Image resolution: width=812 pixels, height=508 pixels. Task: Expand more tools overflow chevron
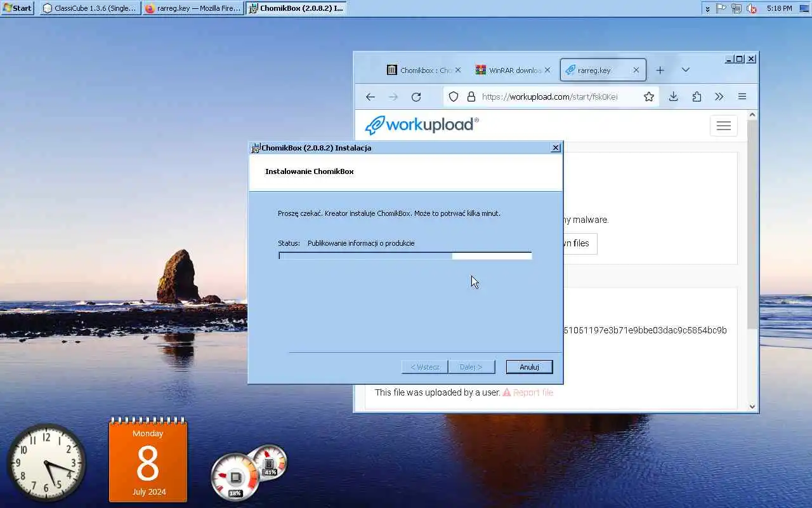(719, 97)
